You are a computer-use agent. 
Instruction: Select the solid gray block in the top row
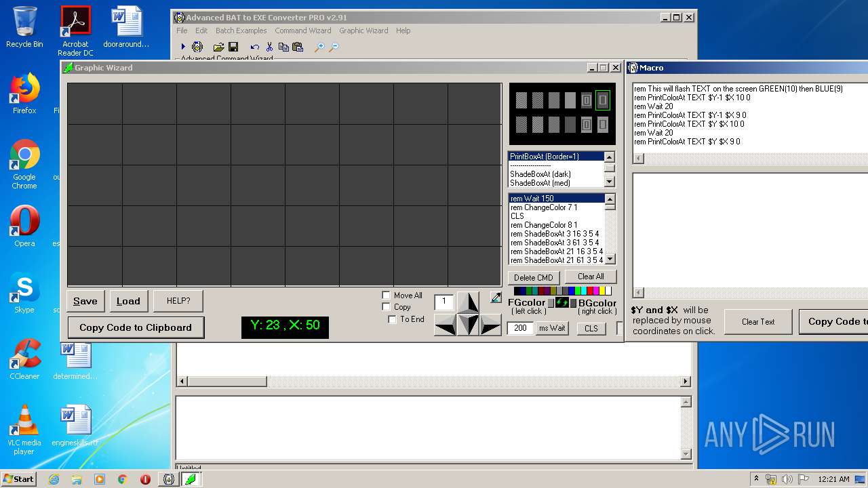tap(570, 101)
